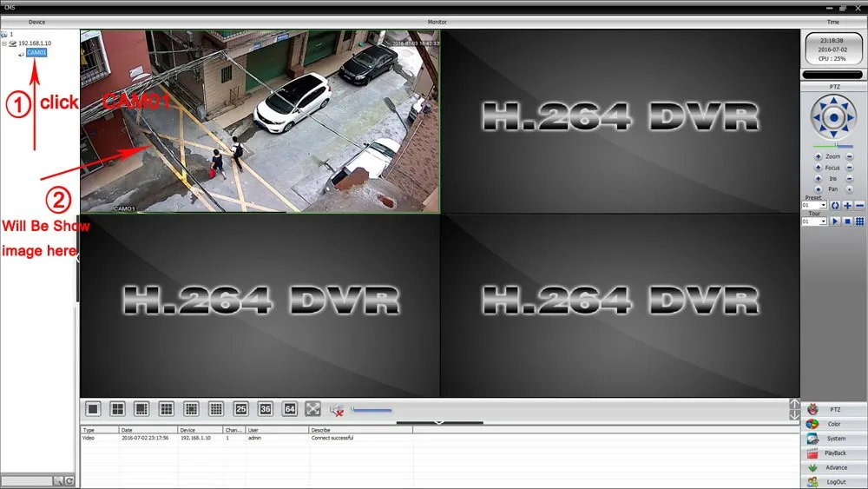This screenshot has width=868, height=489.
Task: Move PTZ camera left
Action: point(817,117)
